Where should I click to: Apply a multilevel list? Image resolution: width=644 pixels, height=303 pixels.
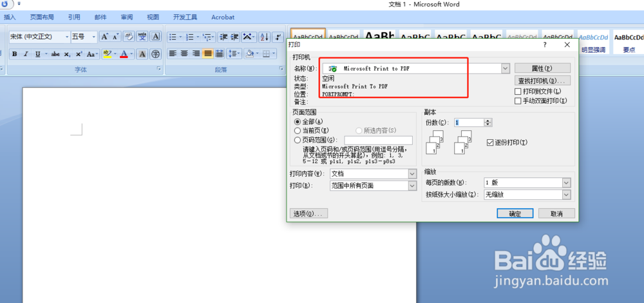[207, 37]
